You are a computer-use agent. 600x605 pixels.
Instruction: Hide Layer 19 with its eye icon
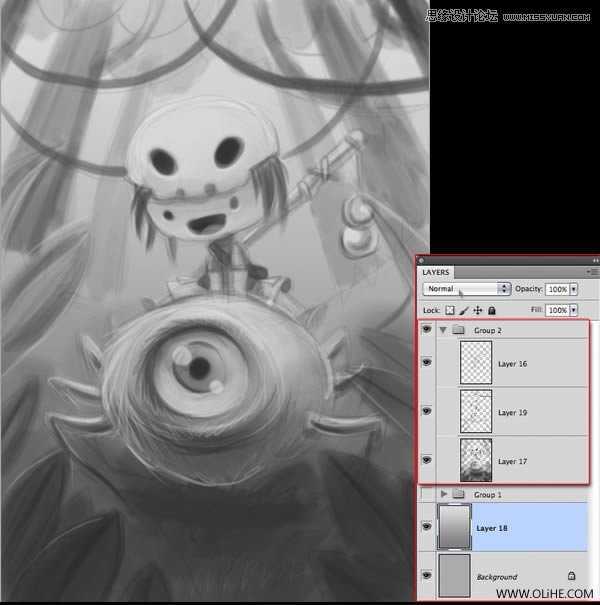(x=427, y=411)
